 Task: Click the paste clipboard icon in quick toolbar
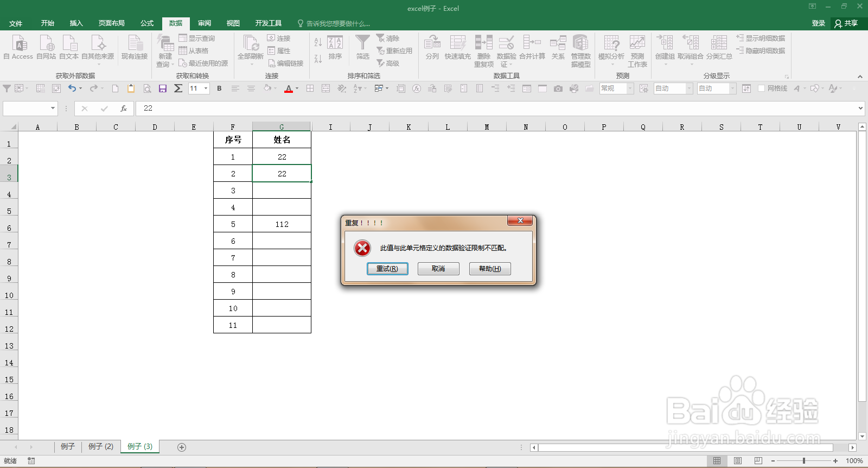point(131,88)
